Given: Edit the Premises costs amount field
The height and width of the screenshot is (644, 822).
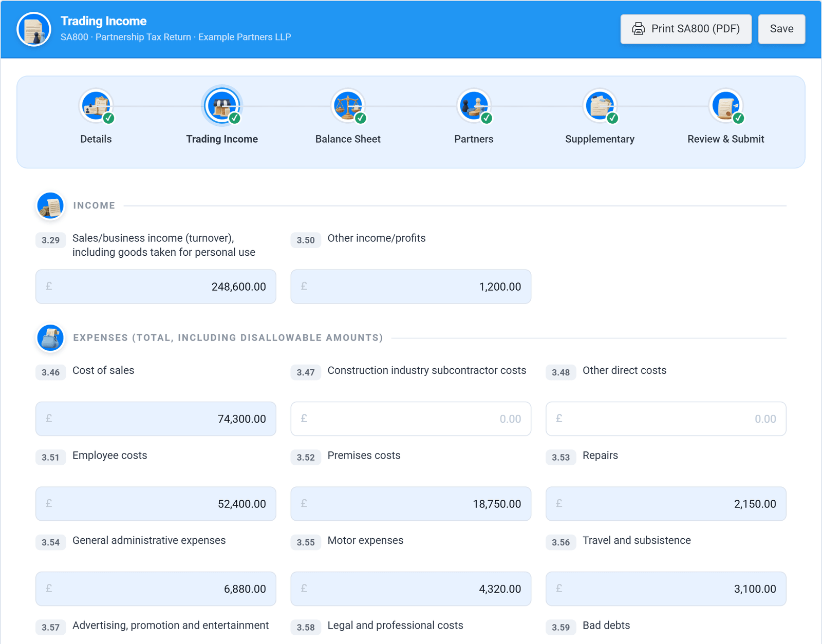Looking at the screenshot, I should pyautogui.click(x=410, y=504).
